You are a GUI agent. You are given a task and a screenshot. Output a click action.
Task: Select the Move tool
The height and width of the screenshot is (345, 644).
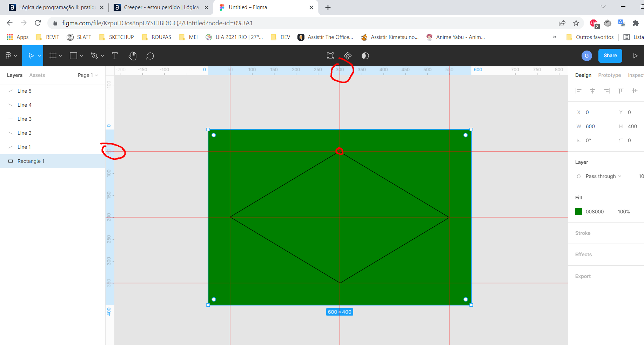31,56
